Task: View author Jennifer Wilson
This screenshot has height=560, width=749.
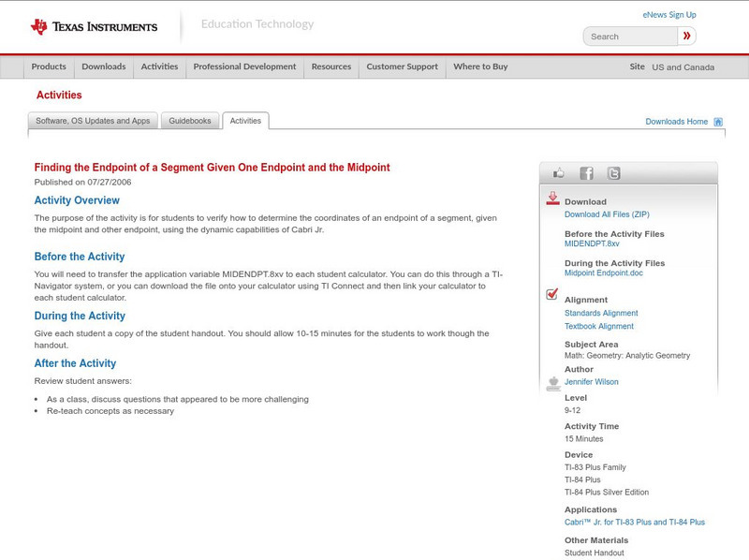Action: (592, 382)
